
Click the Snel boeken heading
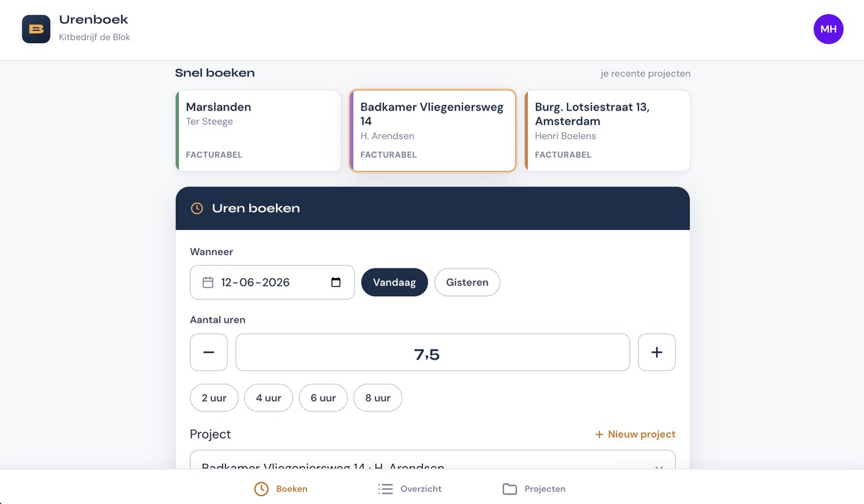215,73
